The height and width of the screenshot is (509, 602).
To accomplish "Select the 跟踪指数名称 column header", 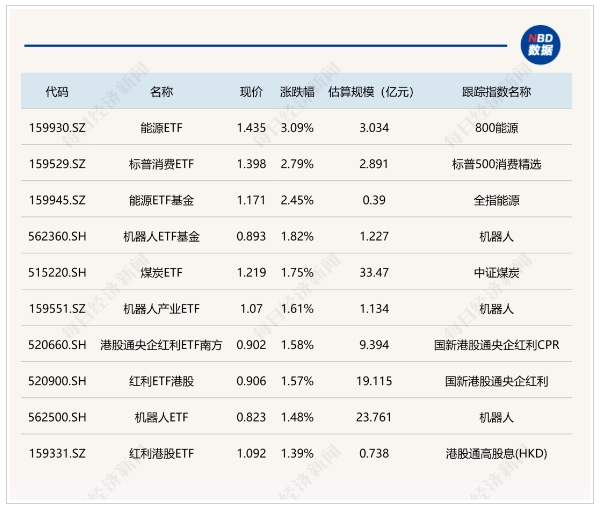I will (496, 92).
